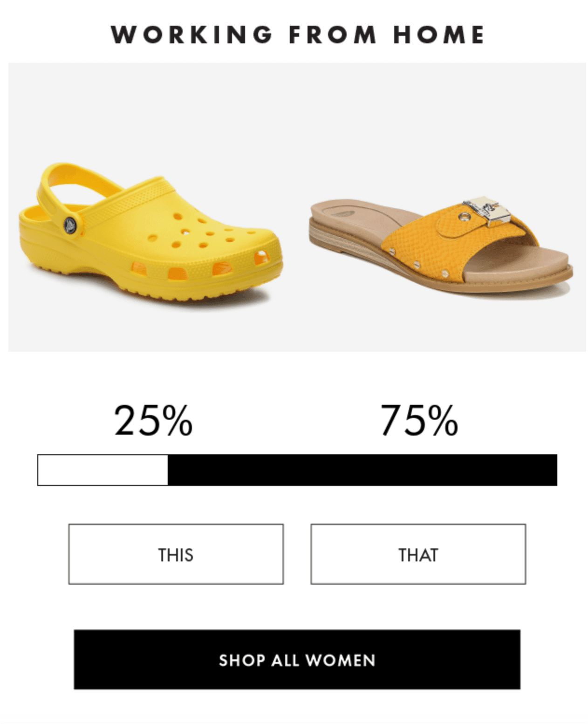Click the word WORKING in the heading
This screenshot has width=588, height=724.
(x=191, y=35)
